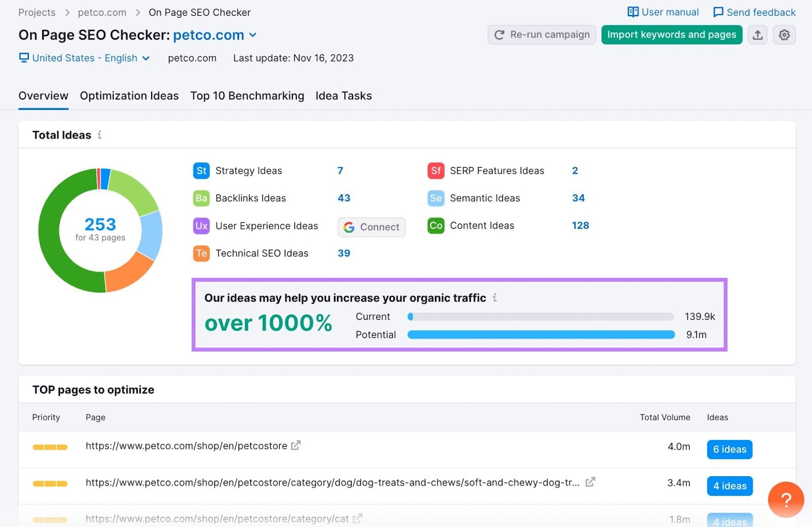This screenshot has height=527, width=812.
Task: Click the SERP Features "Sf" icon
Action: (x=435, y=171)
